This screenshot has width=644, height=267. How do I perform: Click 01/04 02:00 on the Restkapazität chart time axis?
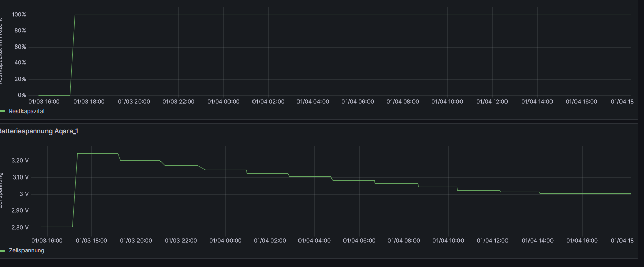click(x=268, y=102)
